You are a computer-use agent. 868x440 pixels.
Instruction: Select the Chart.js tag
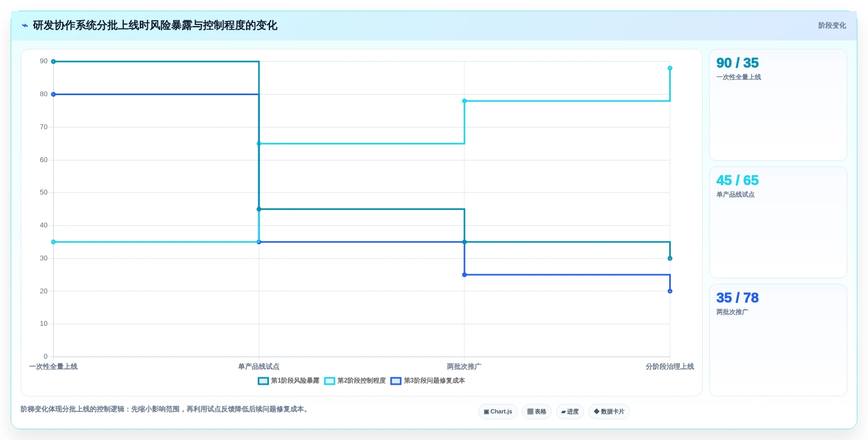[498, 412]
